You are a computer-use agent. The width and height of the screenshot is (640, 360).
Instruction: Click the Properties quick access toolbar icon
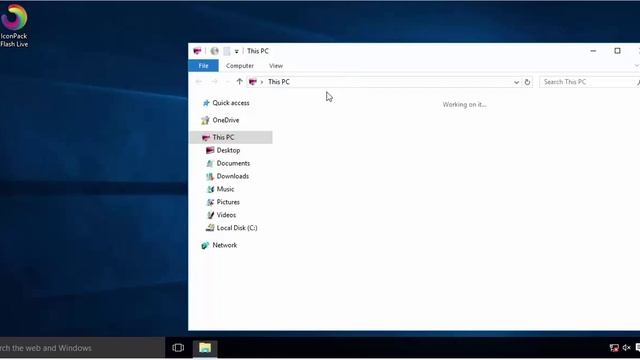215,51
